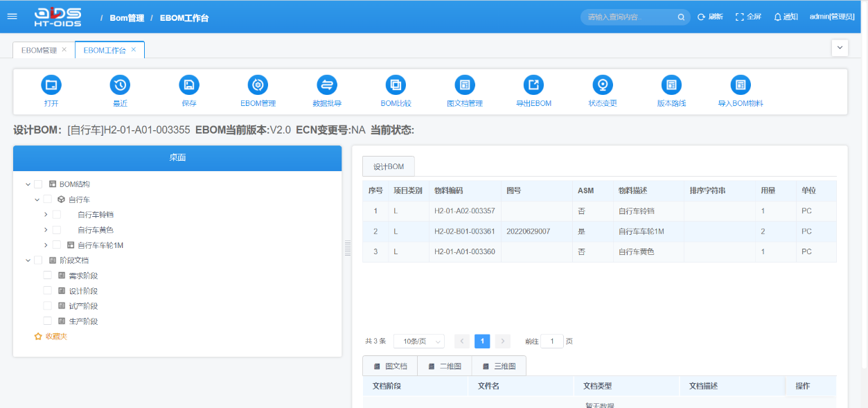This screenshot has height=408, width=868.
Task: Click the 收藏夹 favorites star
Action: coord(38,337)
